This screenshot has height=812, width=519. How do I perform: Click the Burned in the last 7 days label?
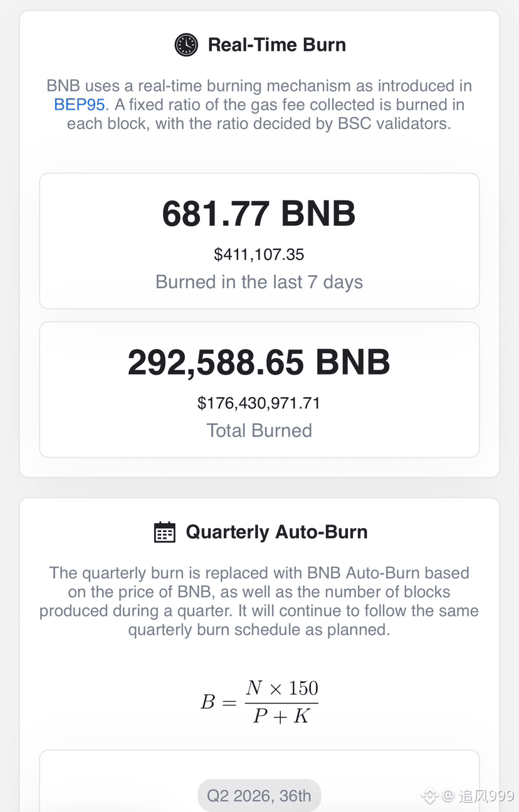pos(259,282)
